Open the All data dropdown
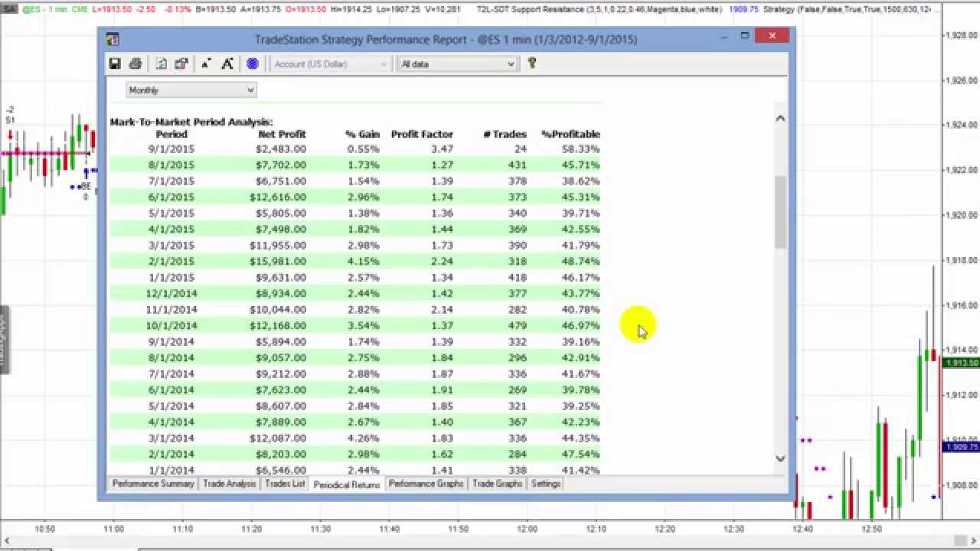 coord(457,64)
